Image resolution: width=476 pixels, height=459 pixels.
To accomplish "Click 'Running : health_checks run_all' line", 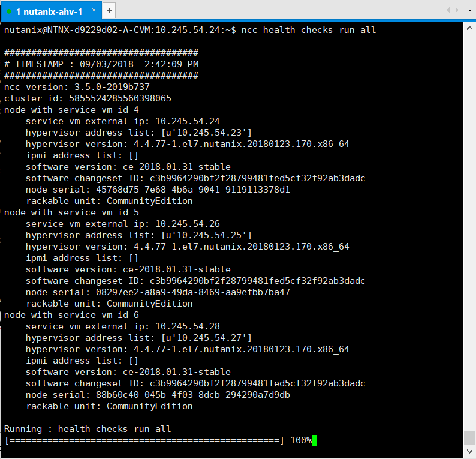I will tap(88, 429).
